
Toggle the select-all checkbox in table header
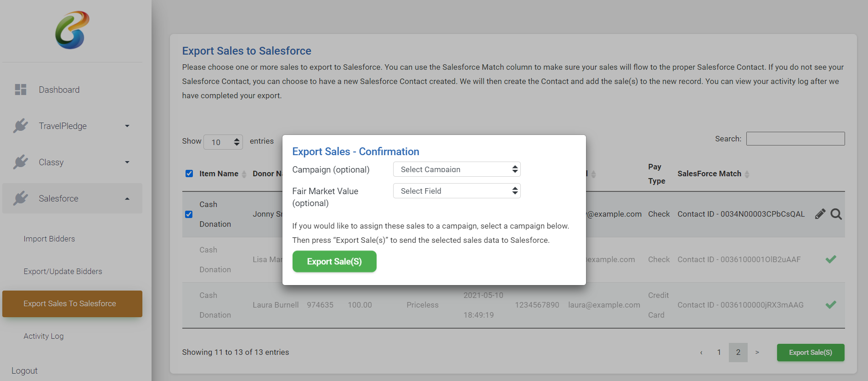[189, 174]
